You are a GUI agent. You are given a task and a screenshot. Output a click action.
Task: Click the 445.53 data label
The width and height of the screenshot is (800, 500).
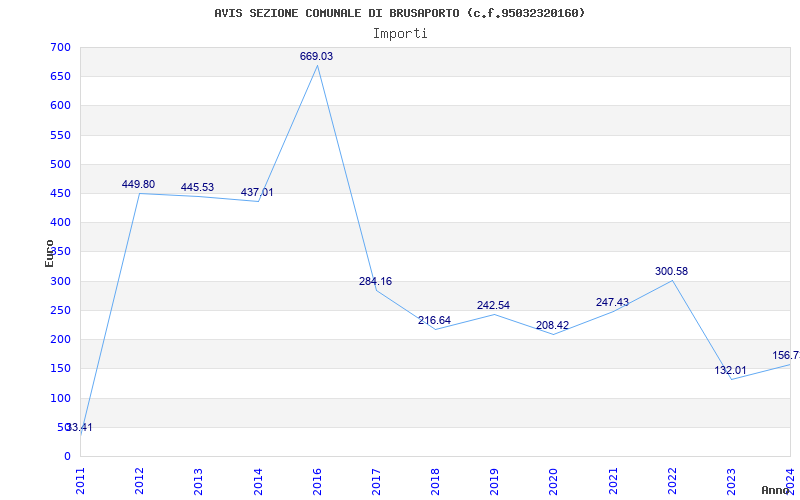(197, 188)
